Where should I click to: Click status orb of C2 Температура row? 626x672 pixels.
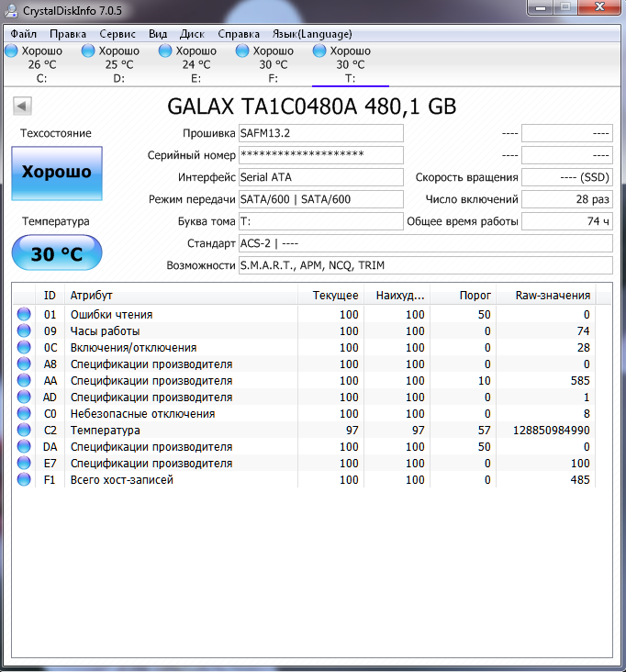click(24, 430)
